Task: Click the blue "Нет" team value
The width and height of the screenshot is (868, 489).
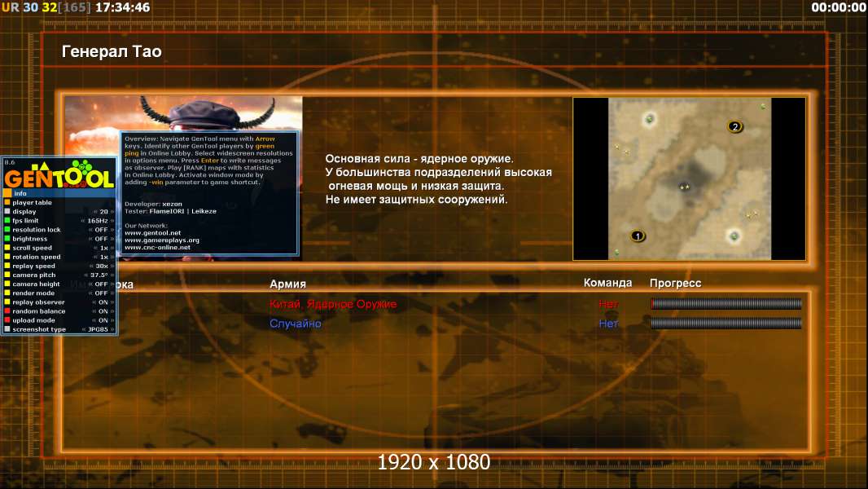Action: click(608, 324)
